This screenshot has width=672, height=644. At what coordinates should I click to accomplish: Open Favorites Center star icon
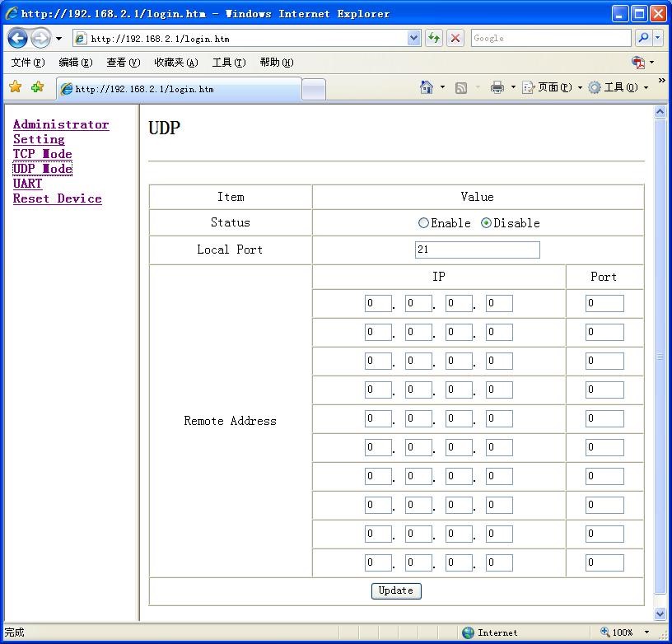click(x=15, y=87)
